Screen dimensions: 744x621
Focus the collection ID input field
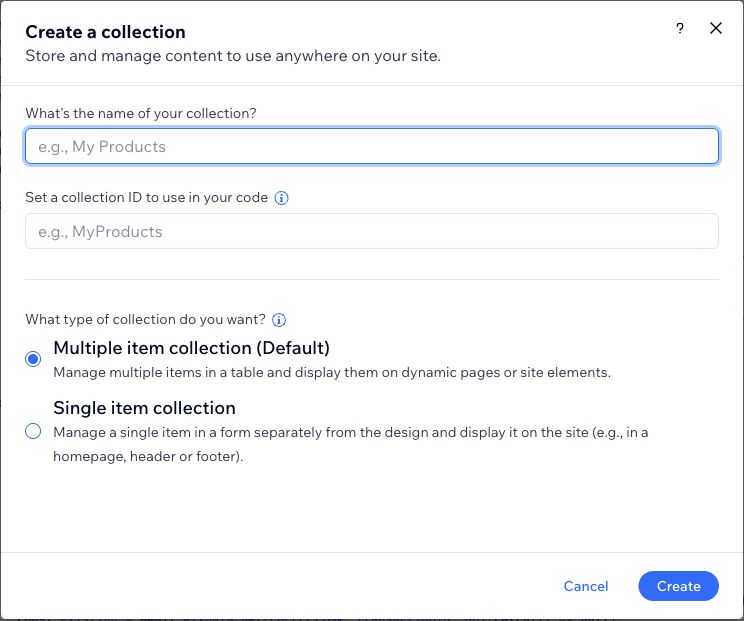[x=372, y=231]
